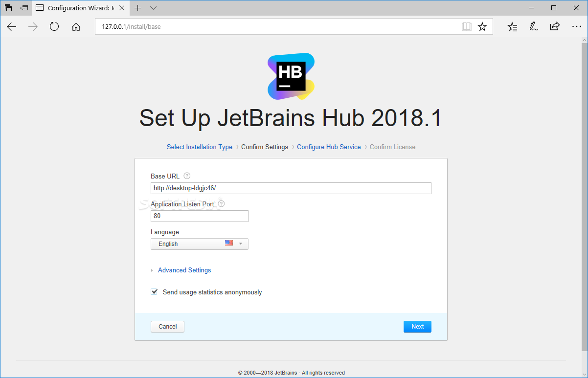Click the US flag in Language box

click(x=229, y=243)
